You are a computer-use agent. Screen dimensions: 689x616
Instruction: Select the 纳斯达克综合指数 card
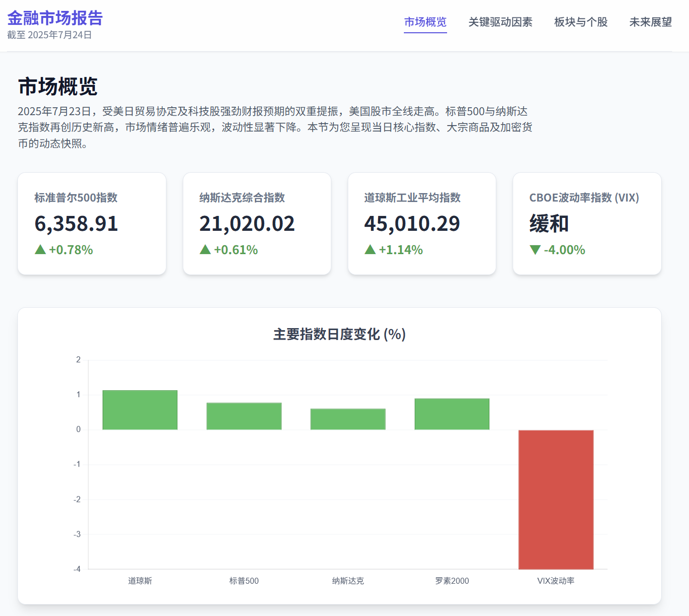coord(257,223)
